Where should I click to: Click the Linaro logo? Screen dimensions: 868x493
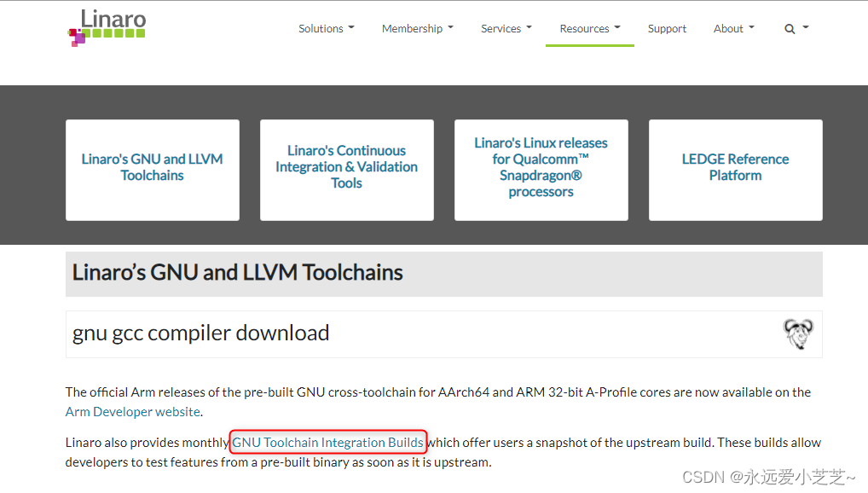(107, 27)
